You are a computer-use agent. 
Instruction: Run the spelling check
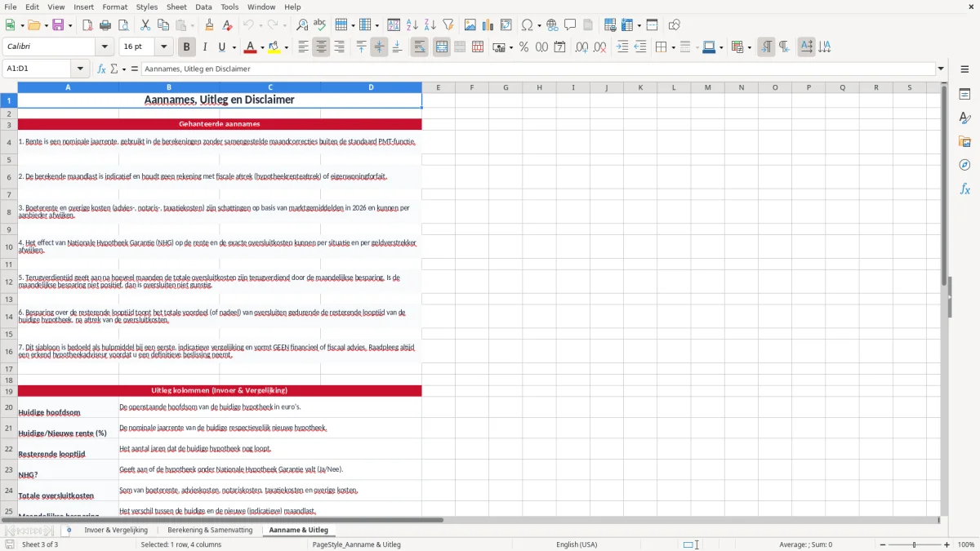coord(320,25)
